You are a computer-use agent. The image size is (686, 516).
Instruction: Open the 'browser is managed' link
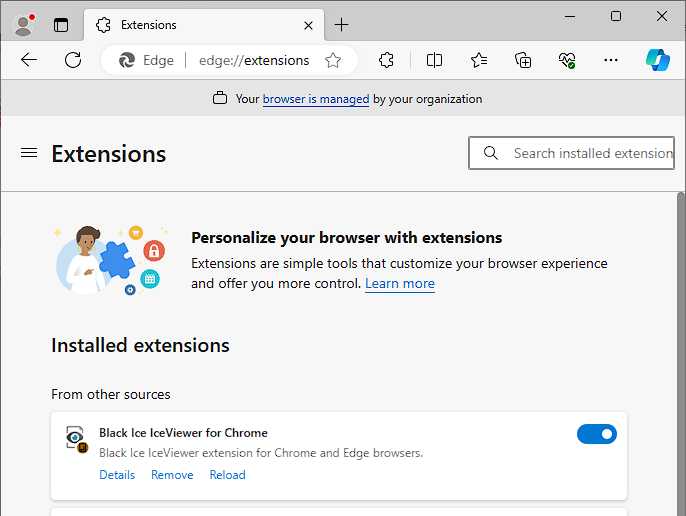[x=316, y=99]
